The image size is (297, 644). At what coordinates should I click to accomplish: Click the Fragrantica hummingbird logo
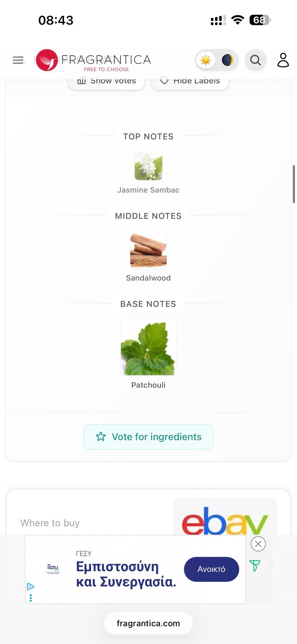(47, 60)
